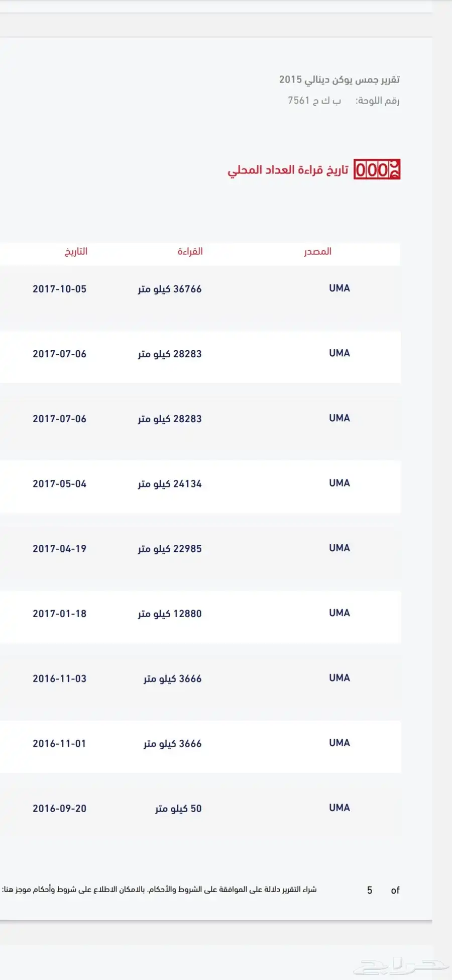Click the 2016-09-20 date entry
The image size is (452, 980).
60,809
